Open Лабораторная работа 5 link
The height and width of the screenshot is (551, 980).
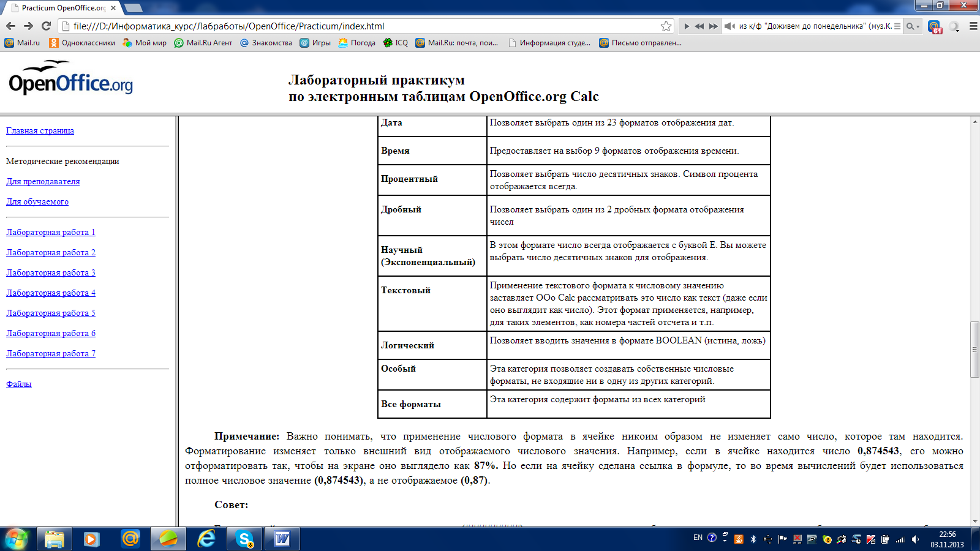(51, 313)
